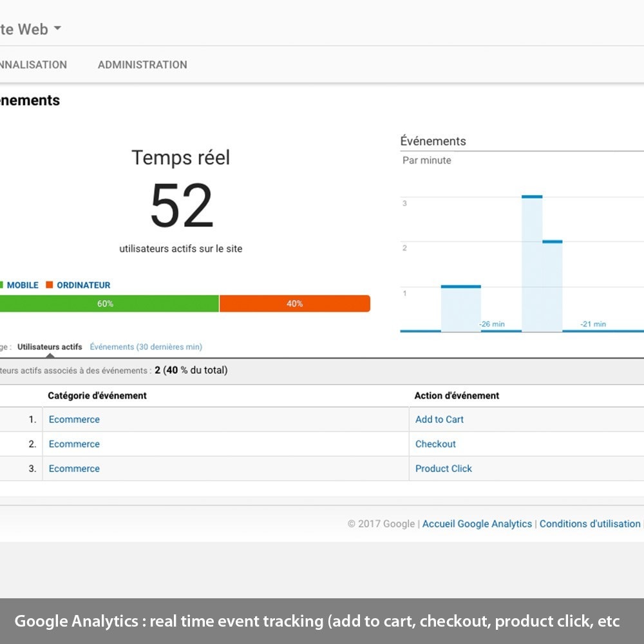Click the 52 active users count
644x644 pixels.
[182, 205]
